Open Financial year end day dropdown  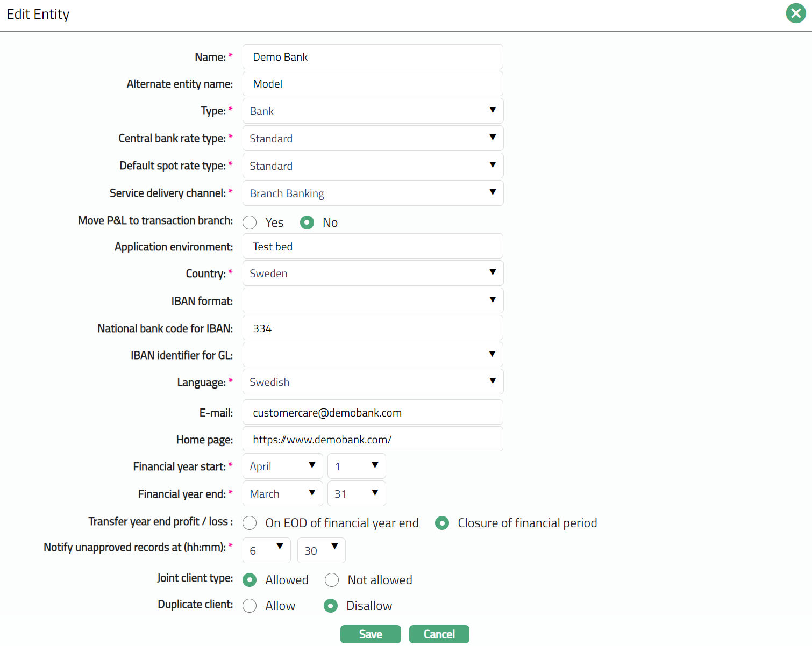357,494
